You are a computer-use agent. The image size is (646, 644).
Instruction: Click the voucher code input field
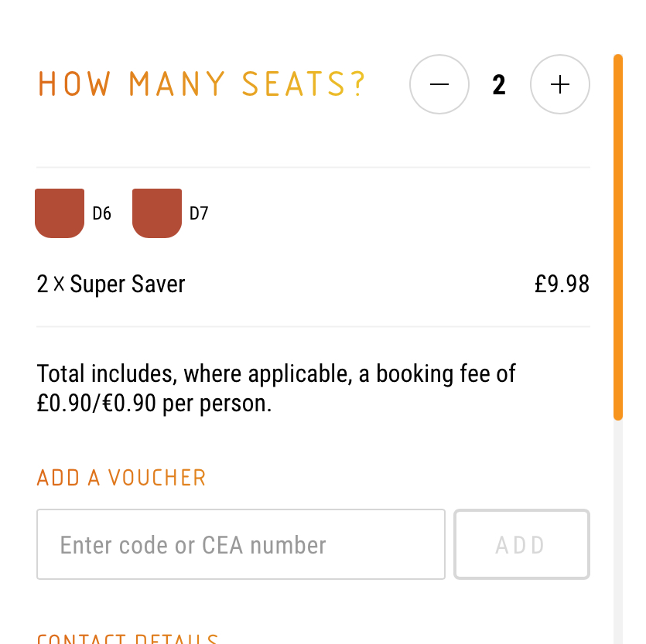point(240,544)
